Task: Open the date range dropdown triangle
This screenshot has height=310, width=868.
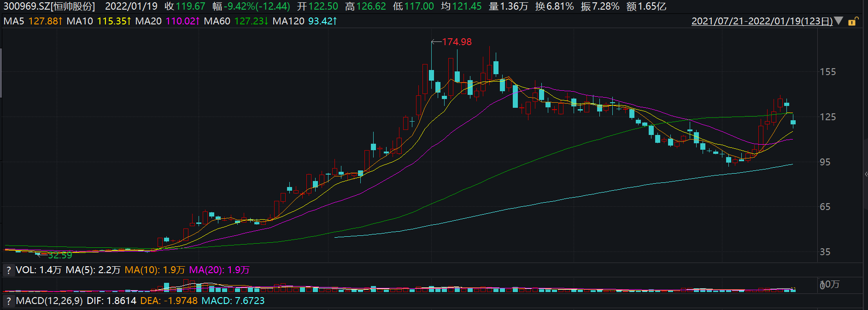Action: [x=839, y=21]
